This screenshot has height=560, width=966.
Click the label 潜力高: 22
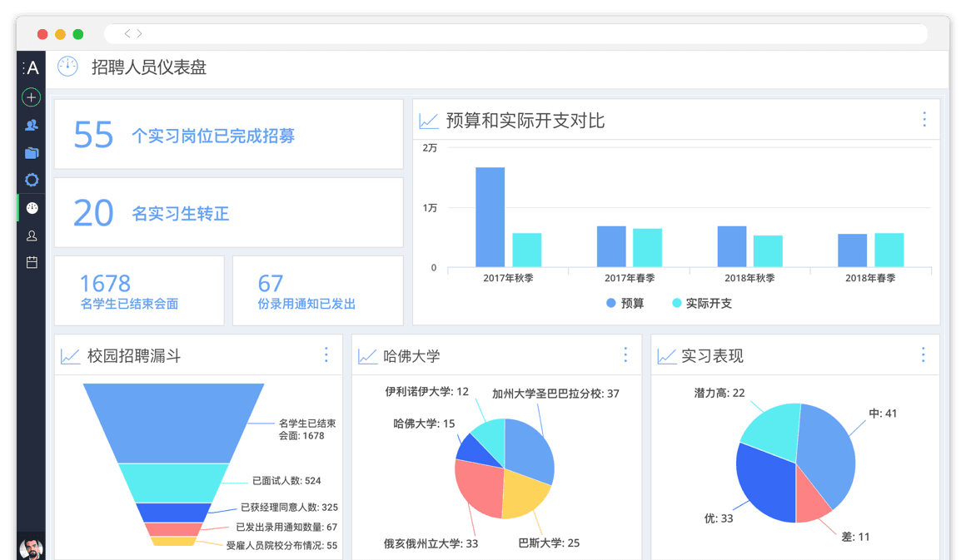(x=720, y=393)
